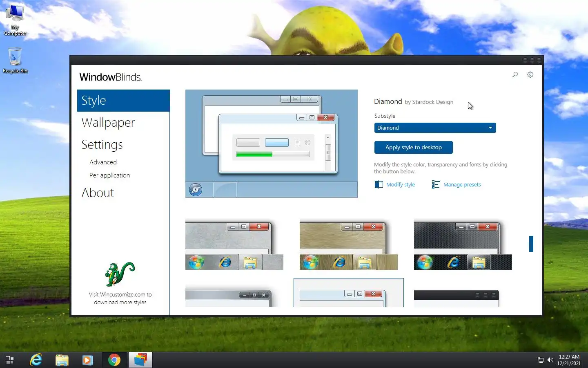This screenshot has width=588, height=368.
Task: Click the Modify style link
Action: [401, 184]
